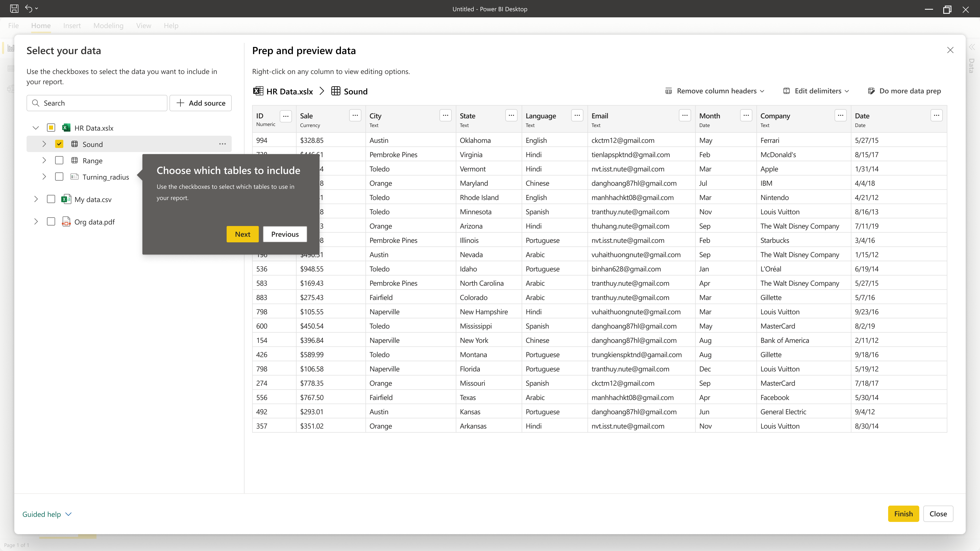The height and width of the screenshot is (551, 980).
Task: Click Do more data prep icon
Action: pyautogui.click(x=871, y=91)
